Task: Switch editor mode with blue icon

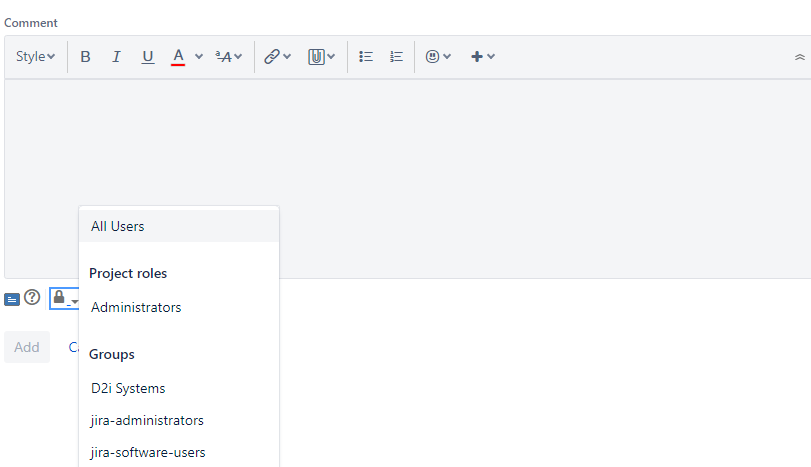Action: point(12,299)
